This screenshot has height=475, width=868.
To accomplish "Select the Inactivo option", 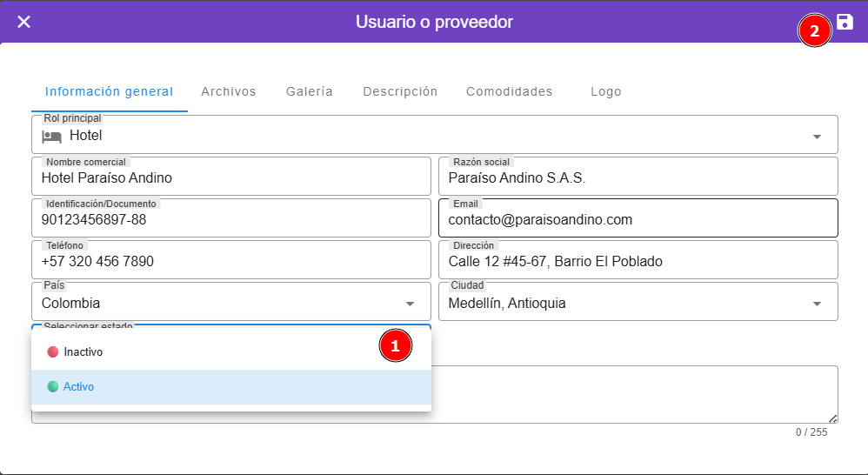I will pyautogui.click(x=83, y=352).
